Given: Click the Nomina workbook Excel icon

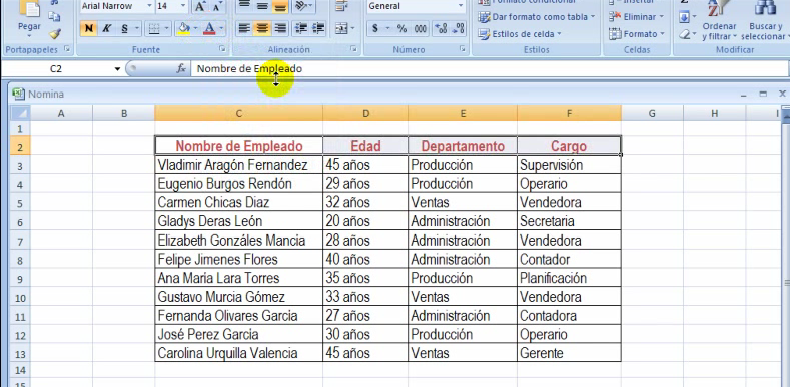Looking at the screenshot, I should click(18, 94).
